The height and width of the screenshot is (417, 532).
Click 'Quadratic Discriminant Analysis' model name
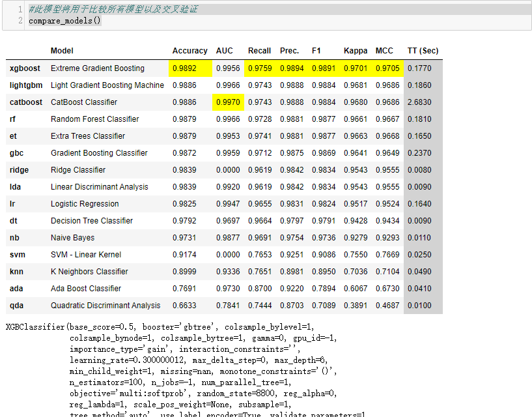pyautogui.click(x=105, y=306)
